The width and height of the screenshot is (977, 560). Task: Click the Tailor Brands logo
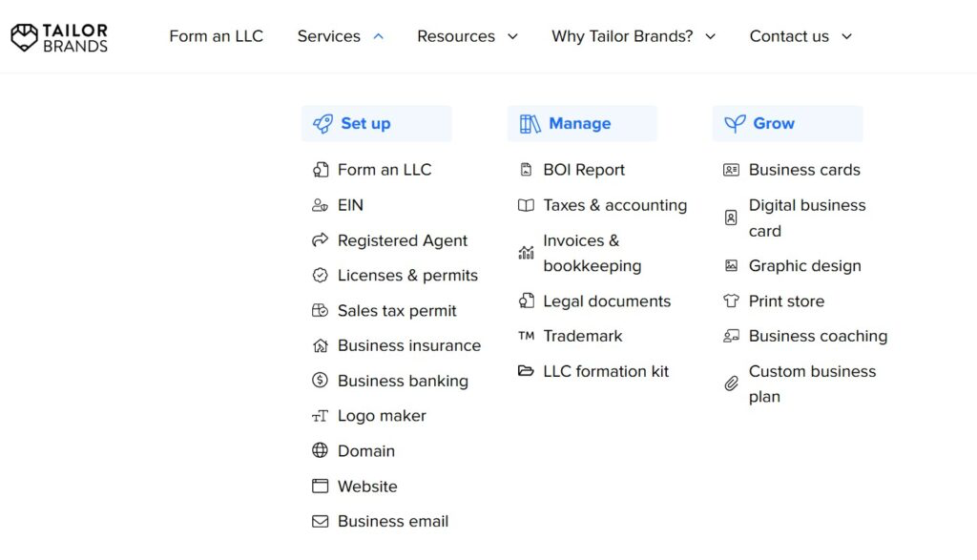59,36
